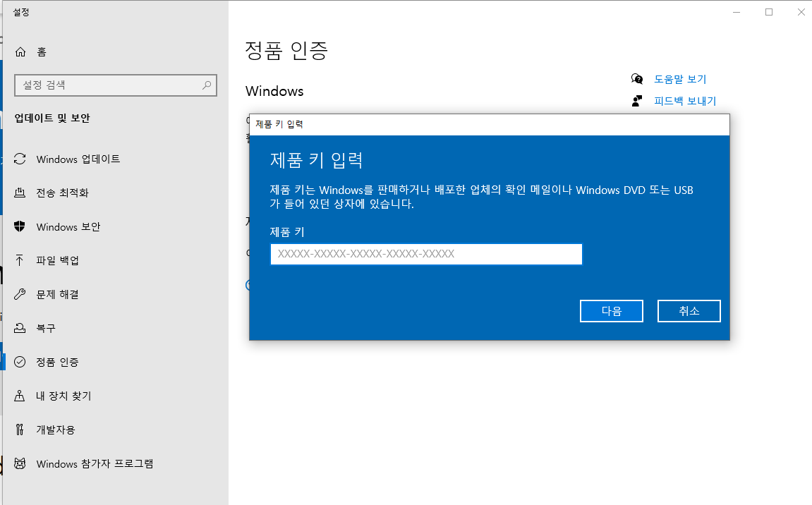Click the 정품 인증 page heading
This screenshot has height=505, width=812.
286,51
